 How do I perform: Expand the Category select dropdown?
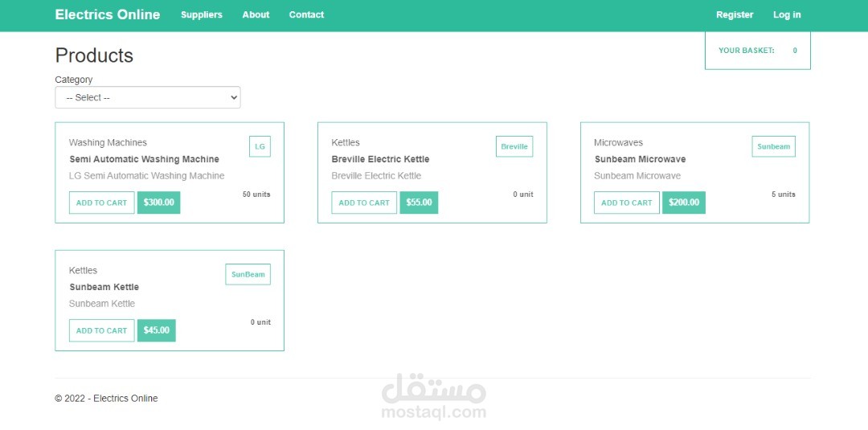[x=148, y=97]
